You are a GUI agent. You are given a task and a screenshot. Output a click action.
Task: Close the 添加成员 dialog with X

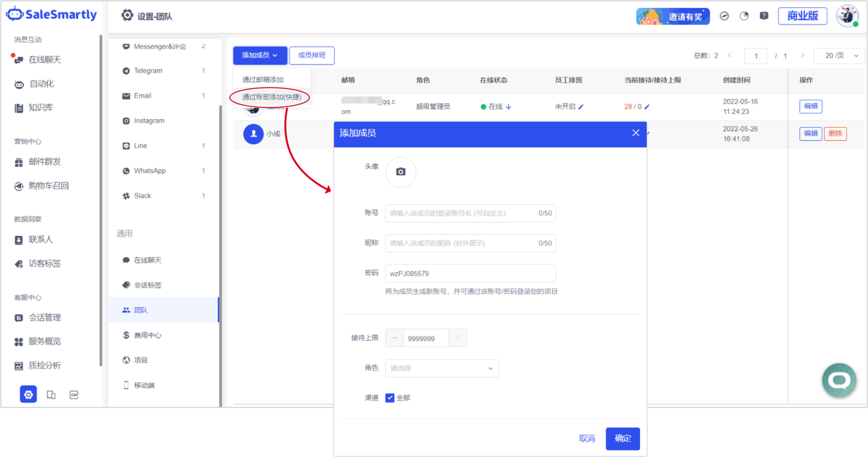[635, 133]
